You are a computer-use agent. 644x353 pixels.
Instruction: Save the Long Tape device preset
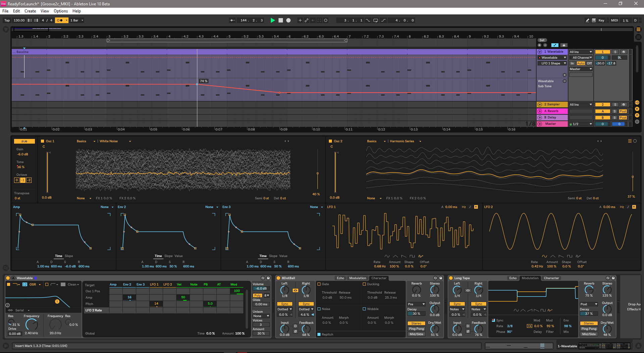click(613, 278)
